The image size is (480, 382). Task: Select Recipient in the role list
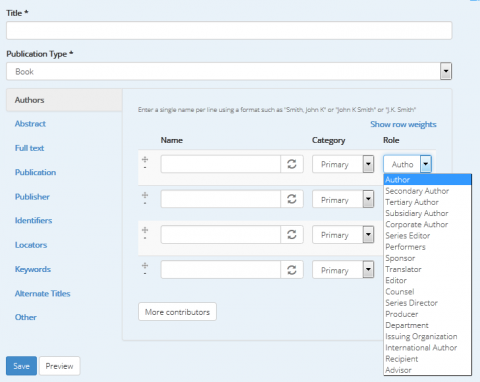[x=427, y=359]
